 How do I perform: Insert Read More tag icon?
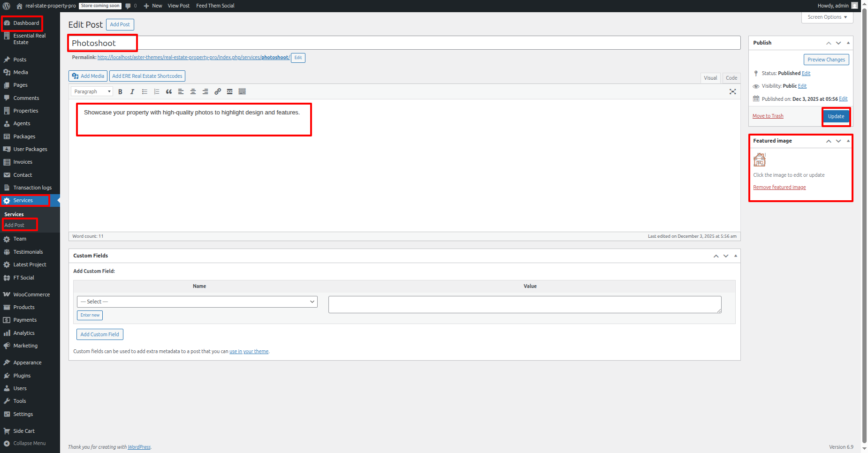[230, 92]
